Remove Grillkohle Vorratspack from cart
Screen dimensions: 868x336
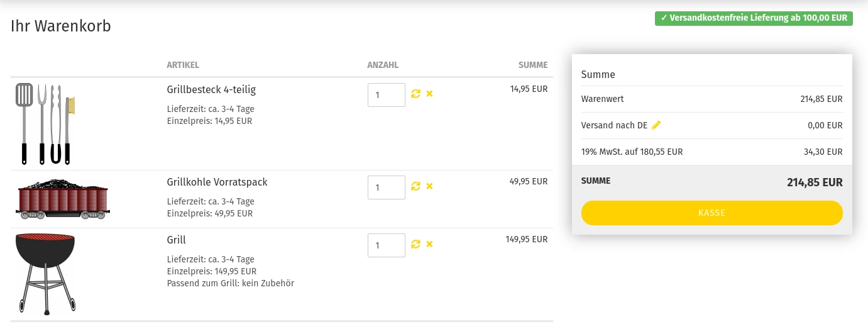pos(430,186)
